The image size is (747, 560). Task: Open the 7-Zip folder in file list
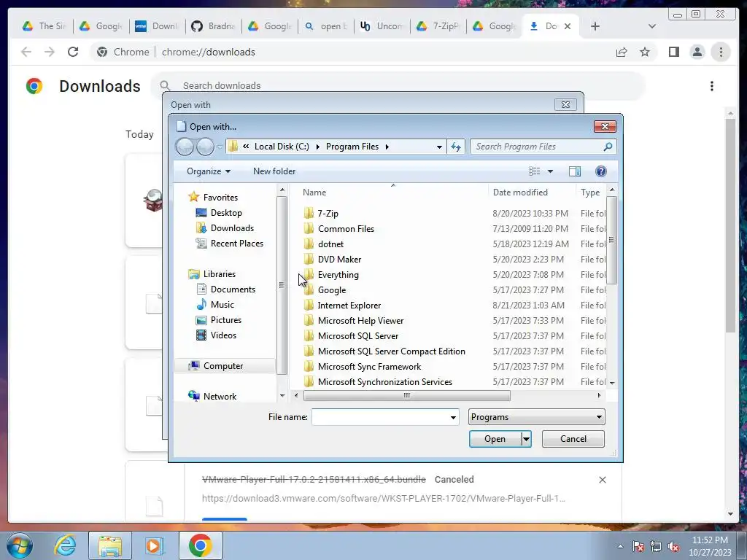(328, 214)
